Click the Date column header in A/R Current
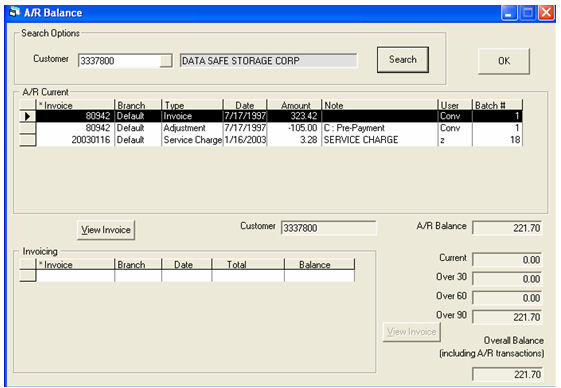This screenshot has width=561, height=388. click(245, 105)
